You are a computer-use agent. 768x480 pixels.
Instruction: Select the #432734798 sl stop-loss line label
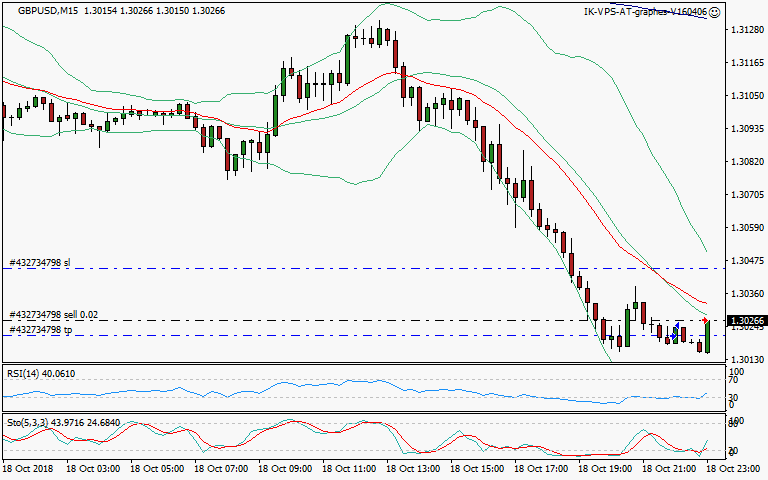[40, 262]
